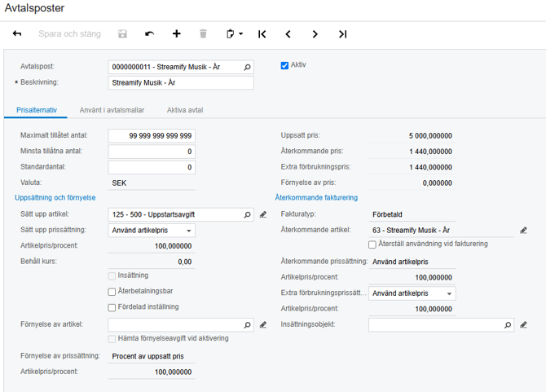The image size is (546, 392).
Task: Switch to the Använt i avtalsmallar tab
Action: pos(112,110)
